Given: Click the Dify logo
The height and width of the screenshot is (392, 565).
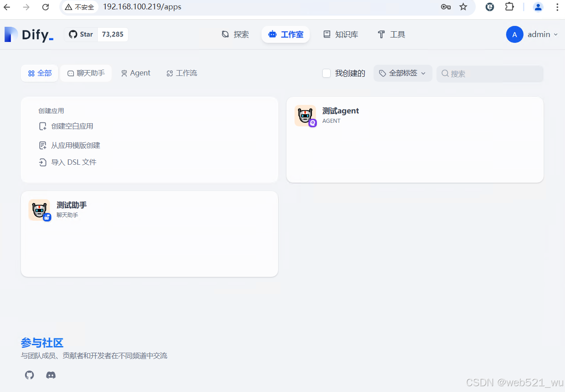Looking at the screenshot, I should (29, 35).
